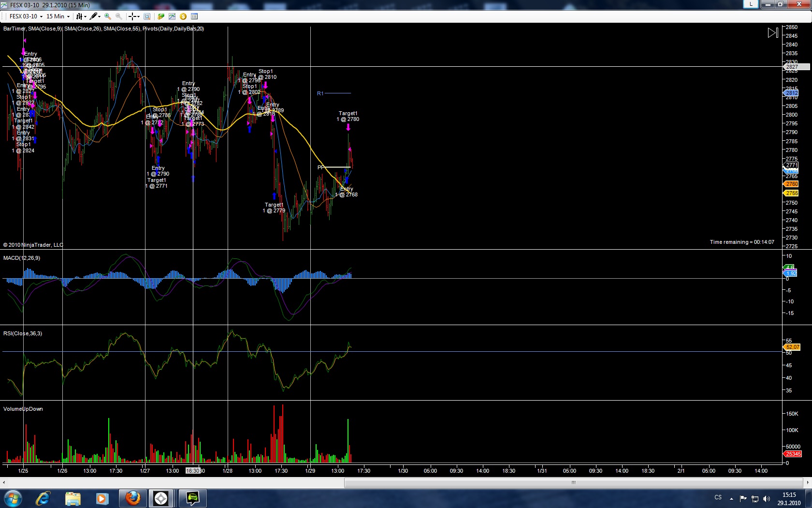
Task: Click the MACD 1.92 value marker
Action: pos(790,273)
